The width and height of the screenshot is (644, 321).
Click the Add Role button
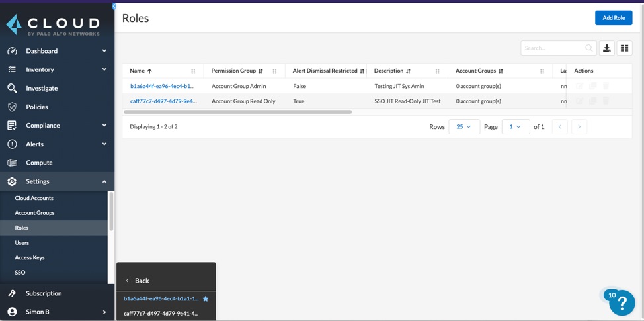(614, 18)
